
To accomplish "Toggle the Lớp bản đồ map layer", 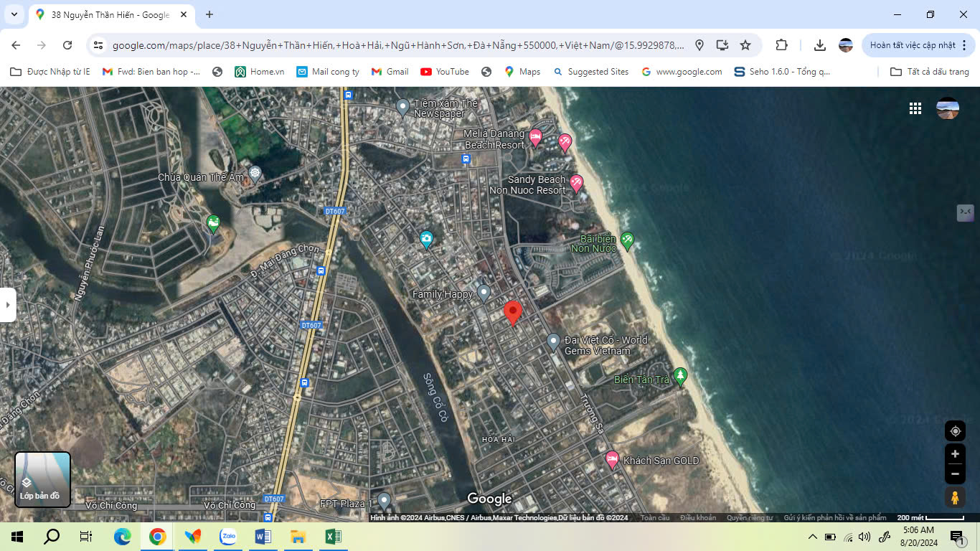I will coord(43,479).
